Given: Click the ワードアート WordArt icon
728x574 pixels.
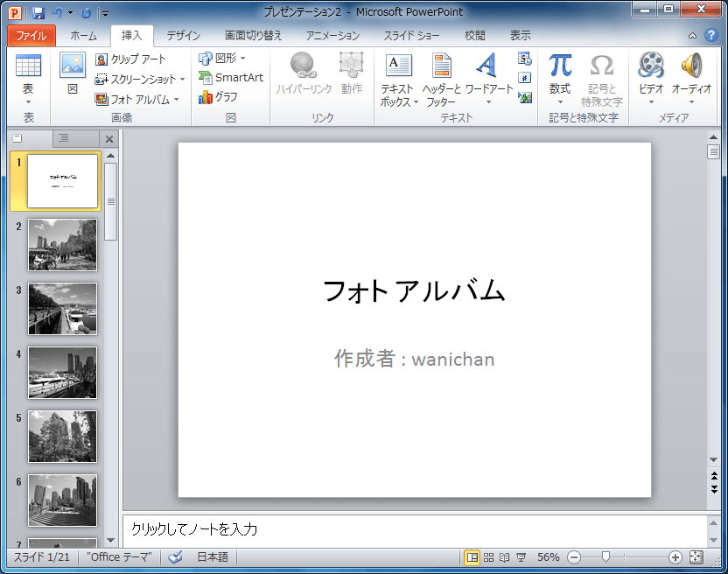Looking at the screenshot, I should point(487,65).
